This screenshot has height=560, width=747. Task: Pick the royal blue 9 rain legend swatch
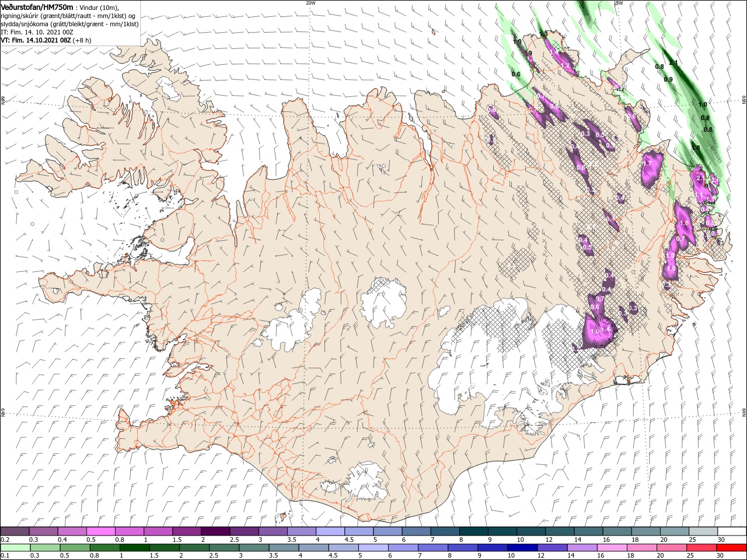pos(493,548)
